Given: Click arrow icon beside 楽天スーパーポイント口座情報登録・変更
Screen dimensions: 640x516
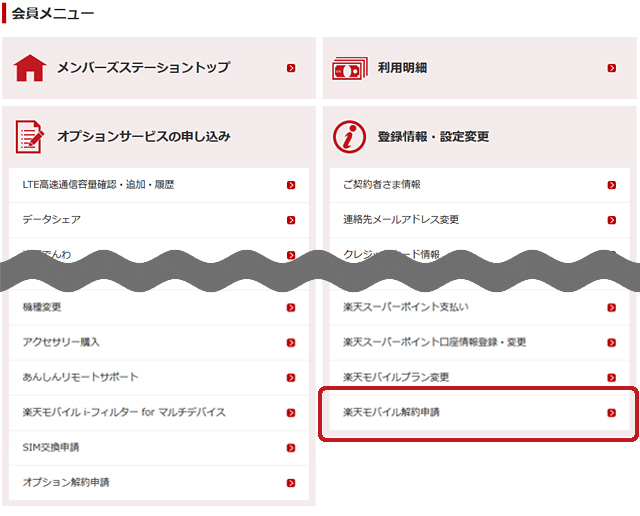Looking at the screenshot, I should tap(611, 343).
